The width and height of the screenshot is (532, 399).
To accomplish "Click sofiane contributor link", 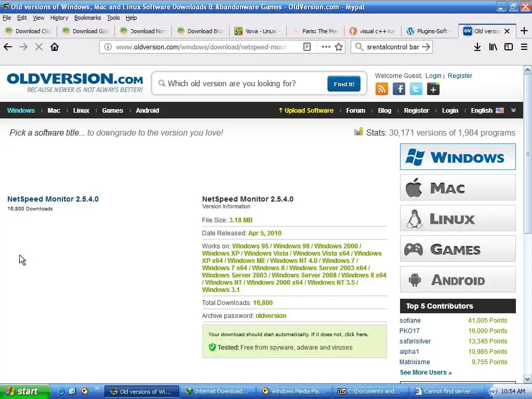I will point(410,320).
